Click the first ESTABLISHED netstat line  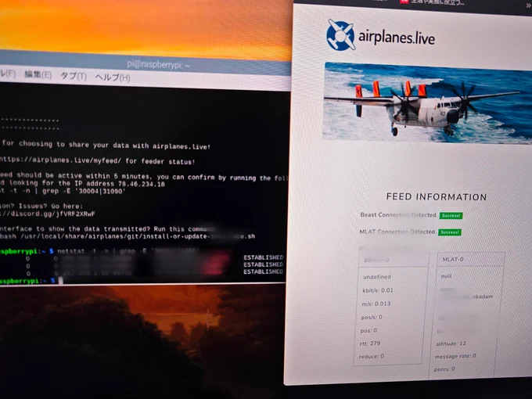(264, 257)
